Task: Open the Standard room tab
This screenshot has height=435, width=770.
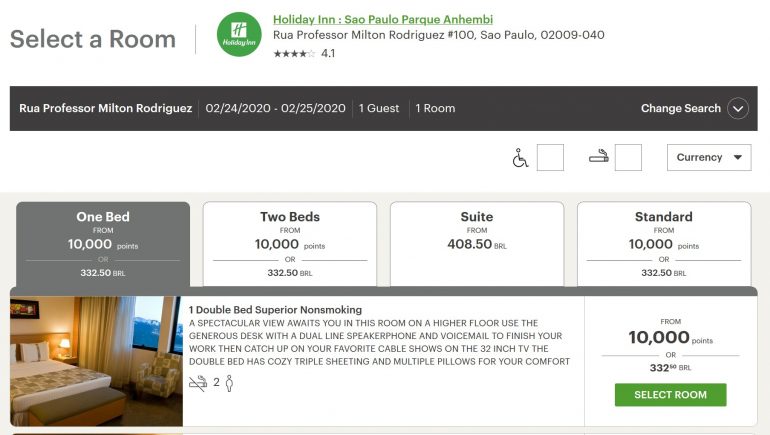Action: [x=664, y=244]
